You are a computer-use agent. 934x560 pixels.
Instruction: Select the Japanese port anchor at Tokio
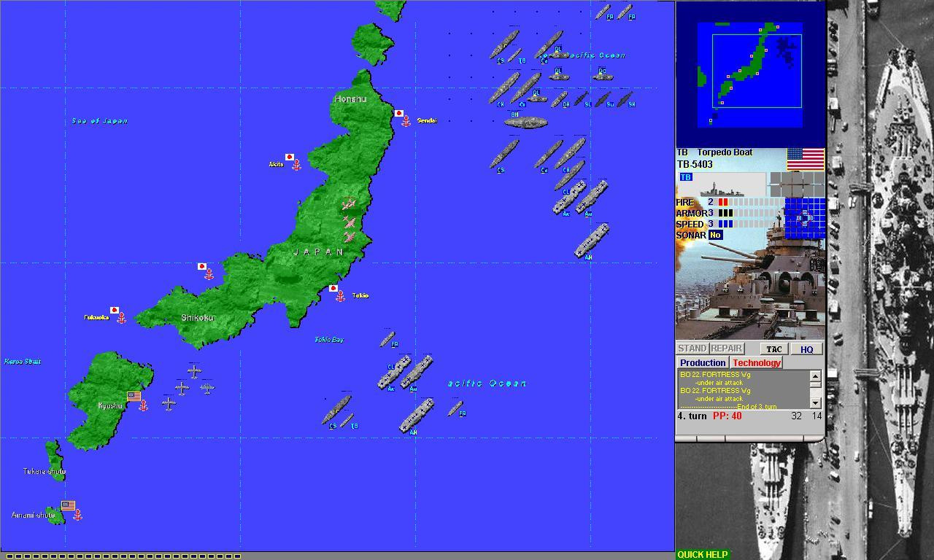(340, 296)
